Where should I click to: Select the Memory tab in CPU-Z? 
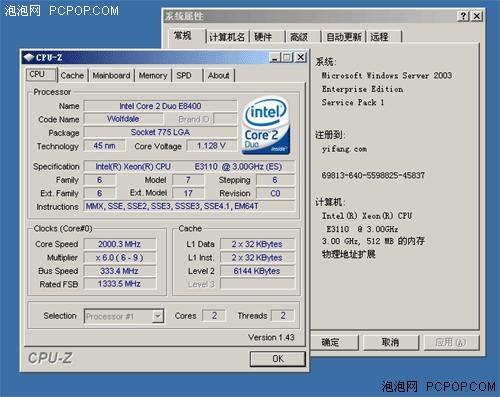(x=153, y=75)
